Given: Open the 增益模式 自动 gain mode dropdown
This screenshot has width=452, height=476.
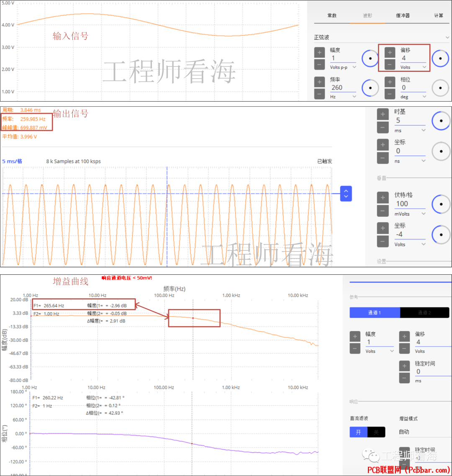Looking at the screenshot, I should tap(425, 432).
